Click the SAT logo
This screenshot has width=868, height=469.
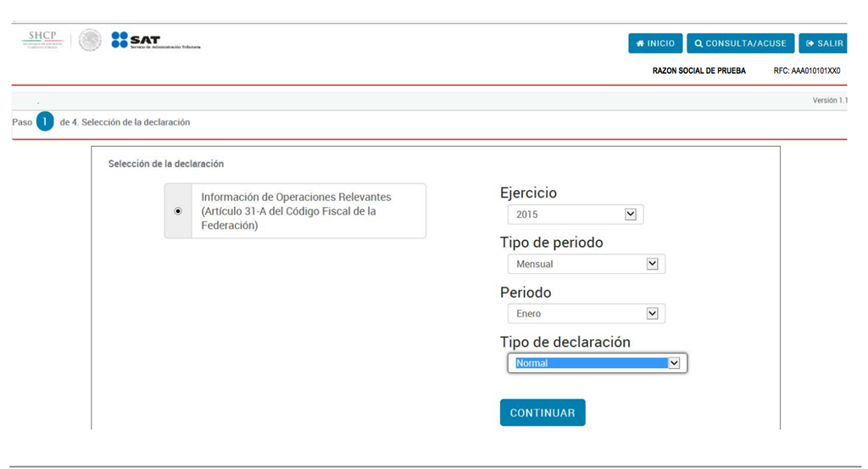(156, 41)
